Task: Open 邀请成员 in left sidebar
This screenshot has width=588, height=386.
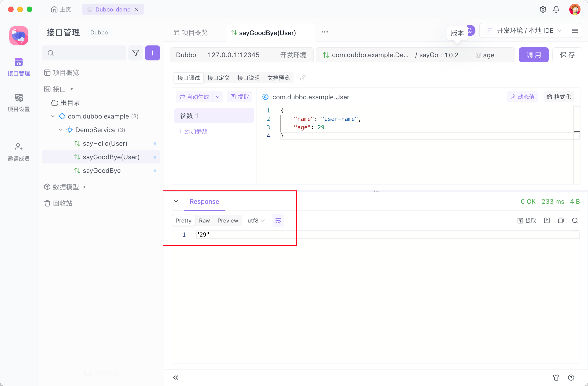Action: point(18,152)
